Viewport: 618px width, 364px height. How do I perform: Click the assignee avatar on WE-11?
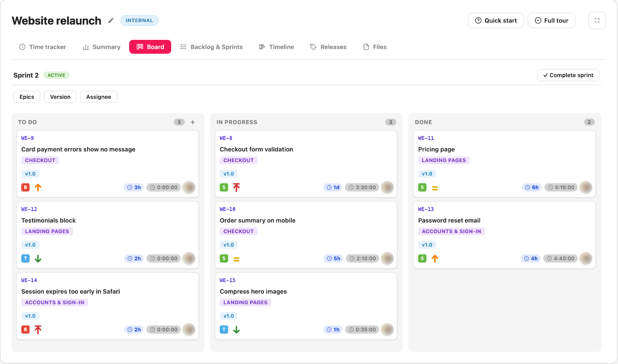[x=586, y=188]
